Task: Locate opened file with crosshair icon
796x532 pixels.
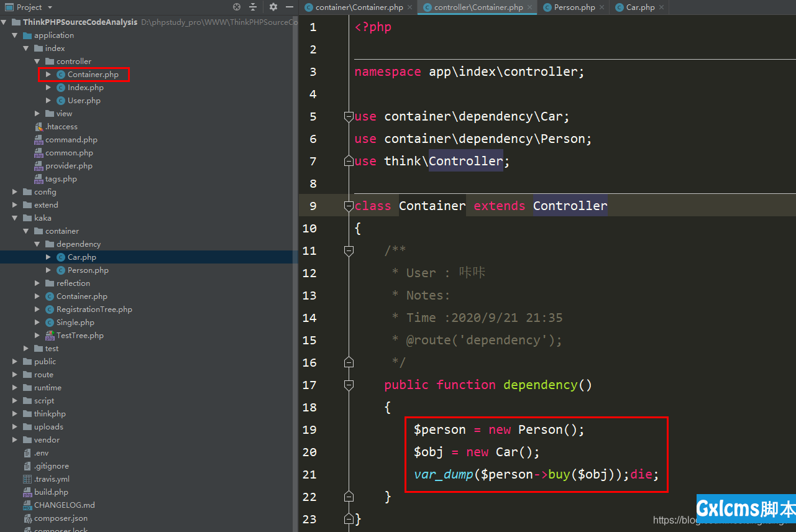Action: (236, 7)
